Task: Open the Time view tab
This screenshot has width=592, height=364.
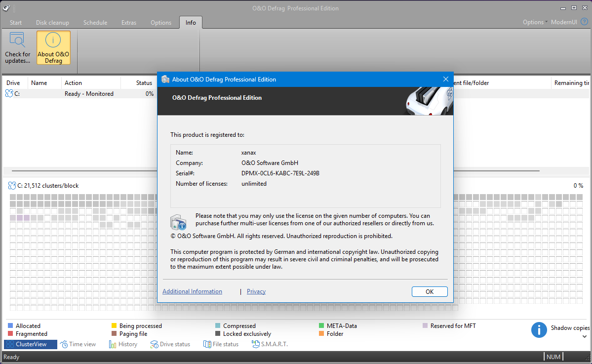Action: click(x=78, y=344)
